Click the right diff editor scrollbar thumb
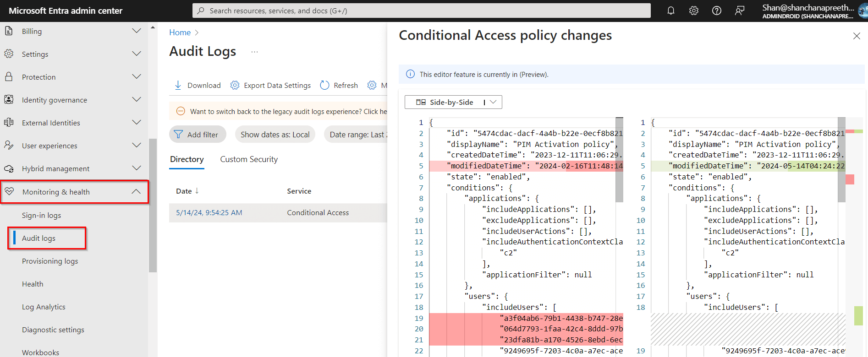 [x=841, y=159]
